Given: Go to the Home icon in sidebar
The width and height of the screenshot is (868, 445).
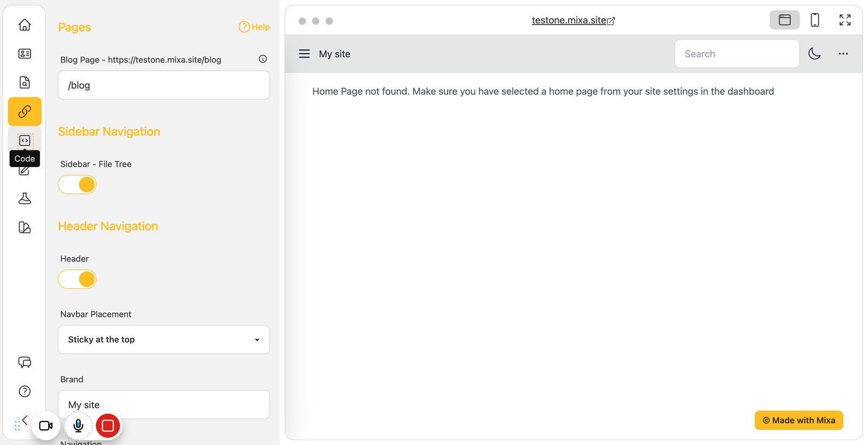Looking at the screenshot, I should coord(24,25).
